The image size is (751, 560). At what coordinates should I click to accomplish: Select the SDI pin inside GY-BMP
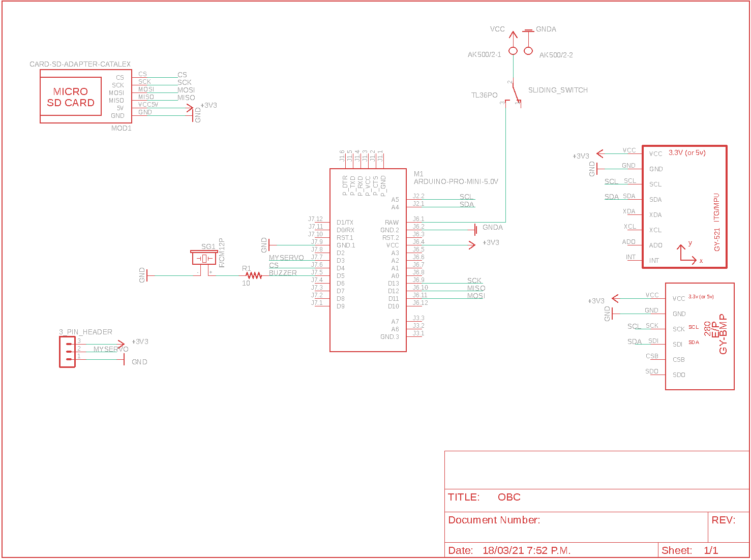coord(677,344)
